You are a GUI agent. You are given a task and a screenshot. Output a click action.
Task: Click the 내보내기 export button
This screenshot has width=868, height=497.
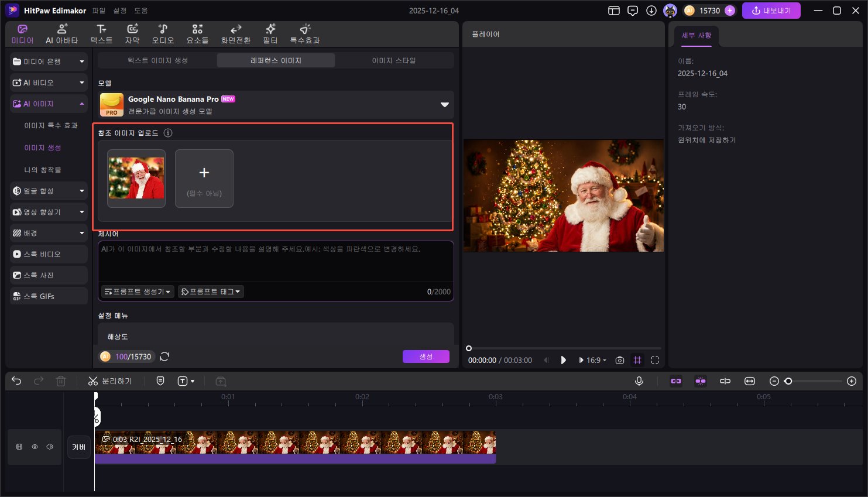(771, 11)
